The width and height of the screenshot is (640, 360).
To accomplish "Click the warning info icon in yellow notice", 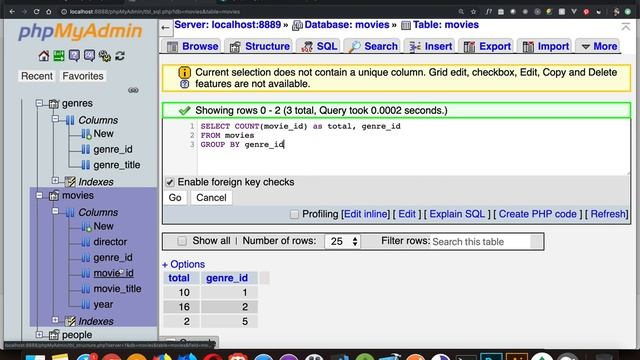I will [184, 73].
